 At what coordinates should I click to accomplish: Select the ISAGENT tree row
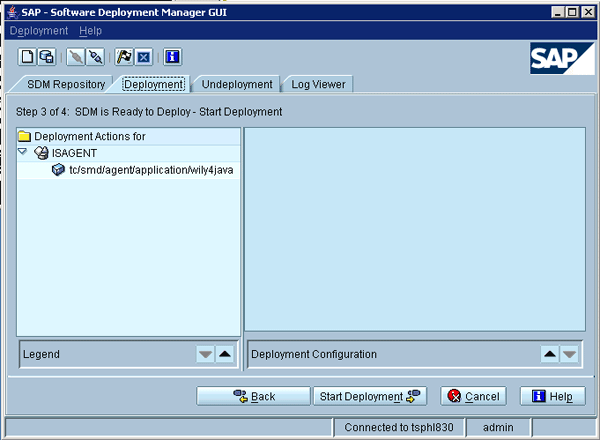pos(129,153)
